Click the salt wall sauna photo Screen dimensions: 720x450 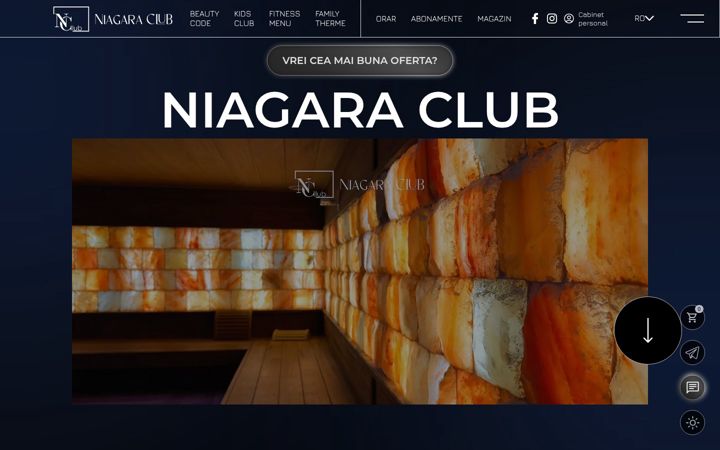click(360, 271)
